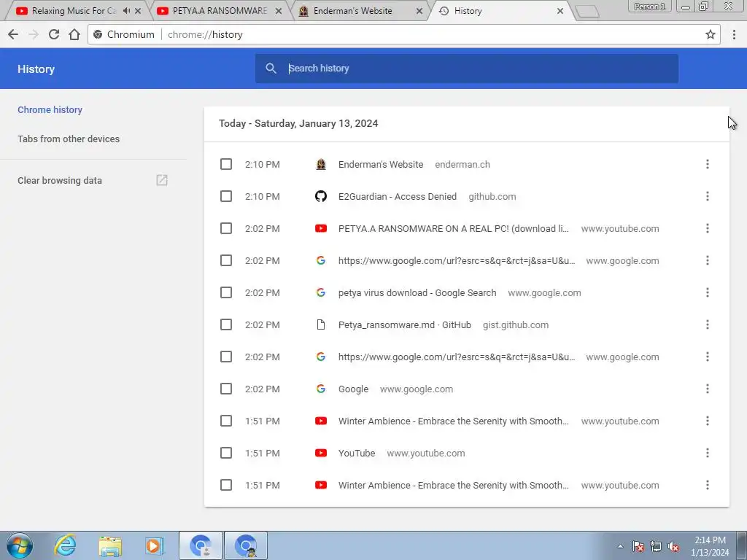Open three-dot menu for E2Guardian entry
Screen dimensions: 747x560
point(707,196)
